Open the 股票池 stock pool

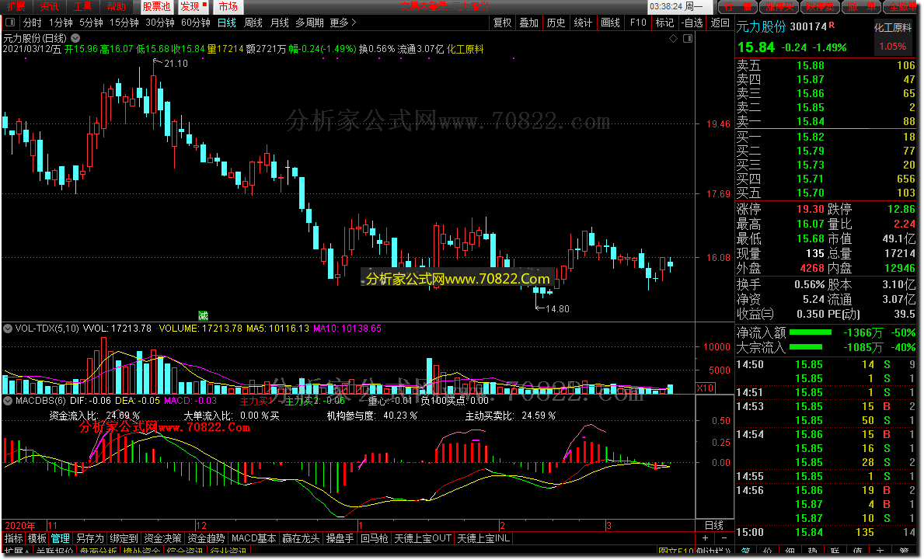point(157,6)
